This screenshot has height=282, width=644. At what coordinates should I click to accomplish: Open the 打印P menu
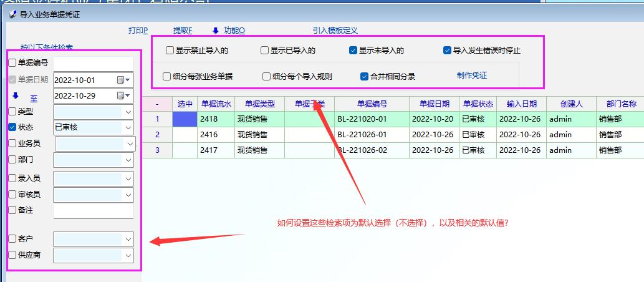click(x=138, y=31)
